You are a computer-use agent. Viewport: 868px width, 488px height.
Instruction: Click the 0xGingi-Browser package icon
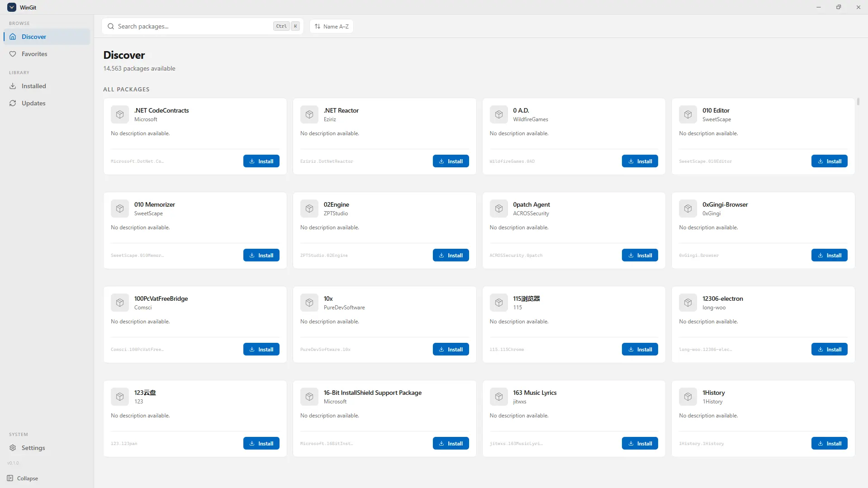pos(688,208)
